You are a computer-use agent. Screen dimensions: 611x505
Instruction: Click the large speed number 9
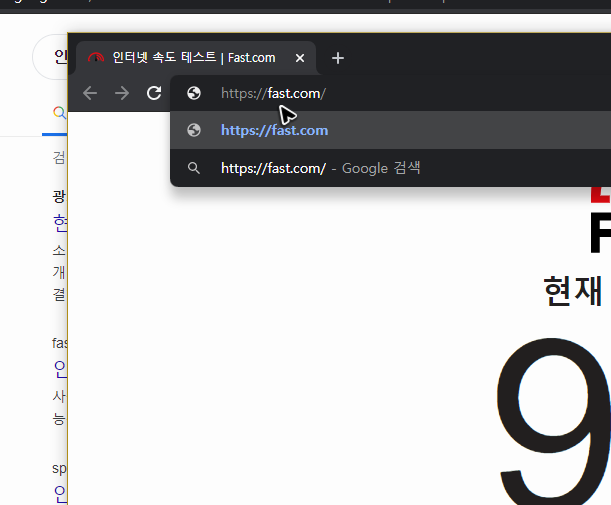click(x=553, y=421)
